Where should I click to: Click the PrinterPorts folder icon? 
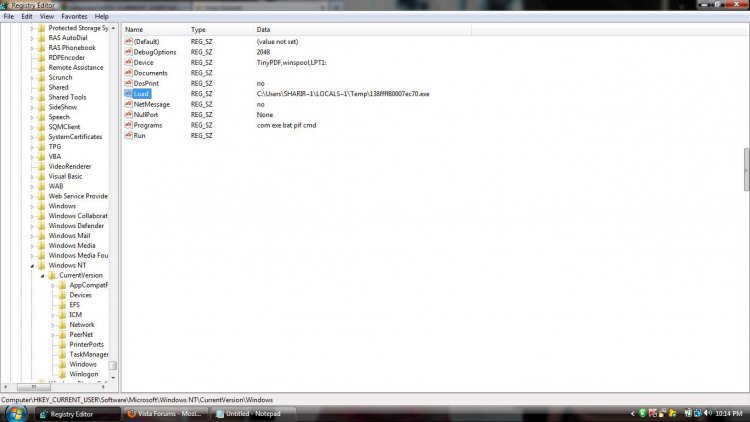(x=63, y=344)
